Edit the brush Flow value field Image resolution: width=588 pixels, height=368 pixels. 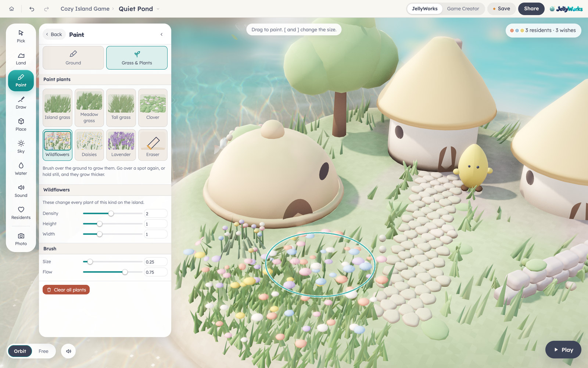click(156, 272)
